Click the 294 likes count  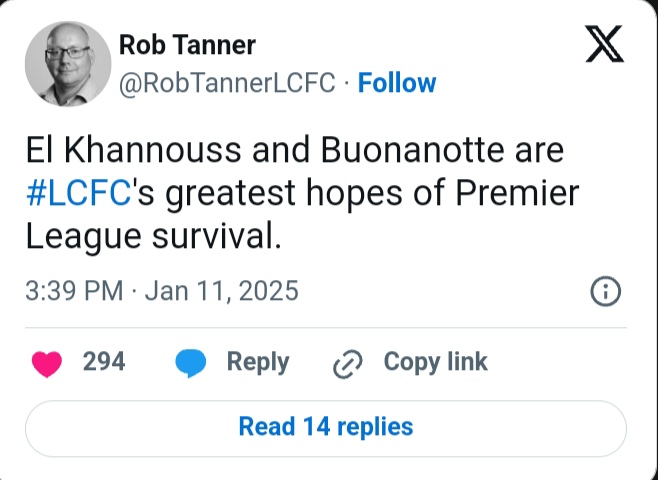104,362
